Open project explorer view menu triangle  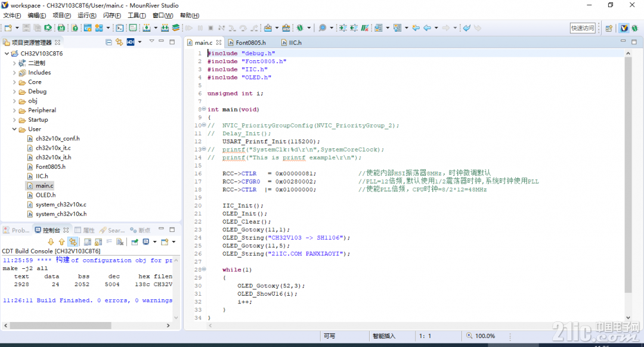tap(151, 42)
